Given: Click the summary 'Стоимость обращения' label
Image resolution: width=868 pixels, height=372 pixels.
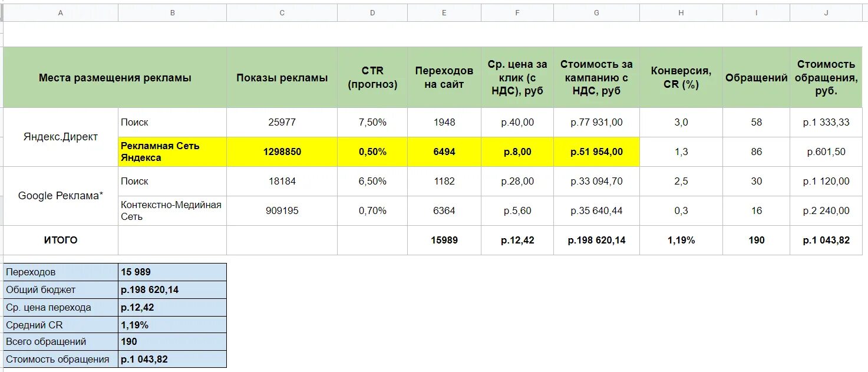Looking at the screenshot, I should [61, 359].
